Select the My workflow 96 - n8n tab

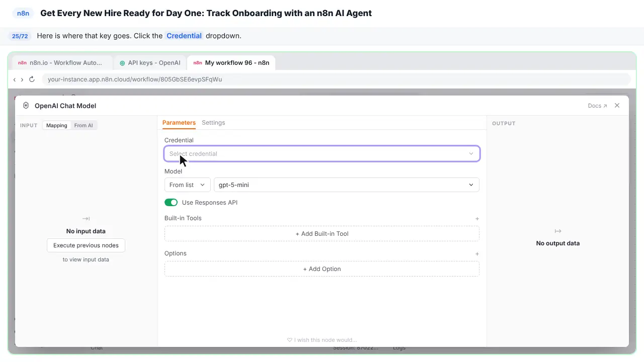coord(231,63)
